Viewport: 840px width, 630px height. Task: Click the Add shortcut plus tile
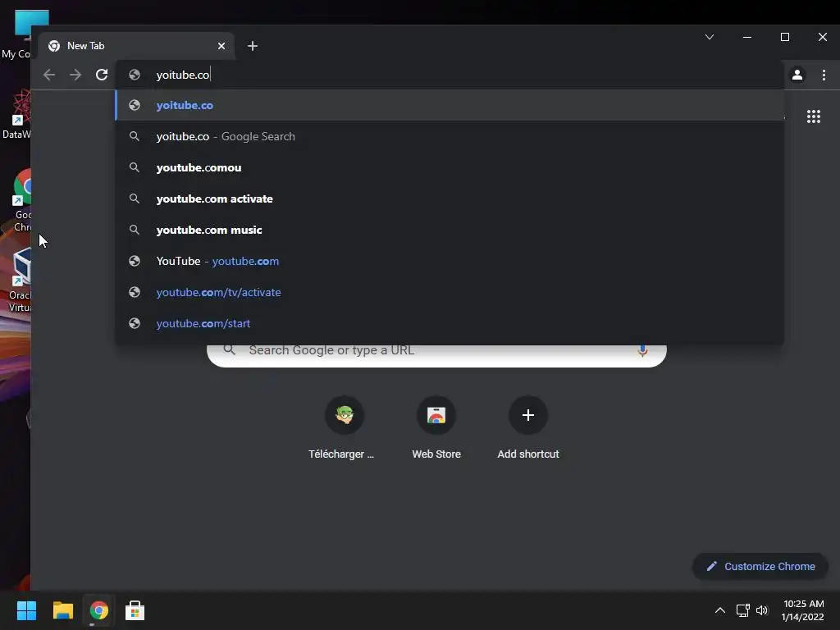[528, 428]
